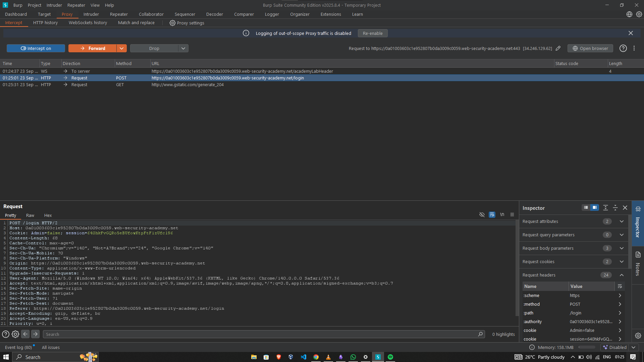Screen dimensions: 644x362
Task: Edit the request target with the pencil icon
Action: [558, 48]
